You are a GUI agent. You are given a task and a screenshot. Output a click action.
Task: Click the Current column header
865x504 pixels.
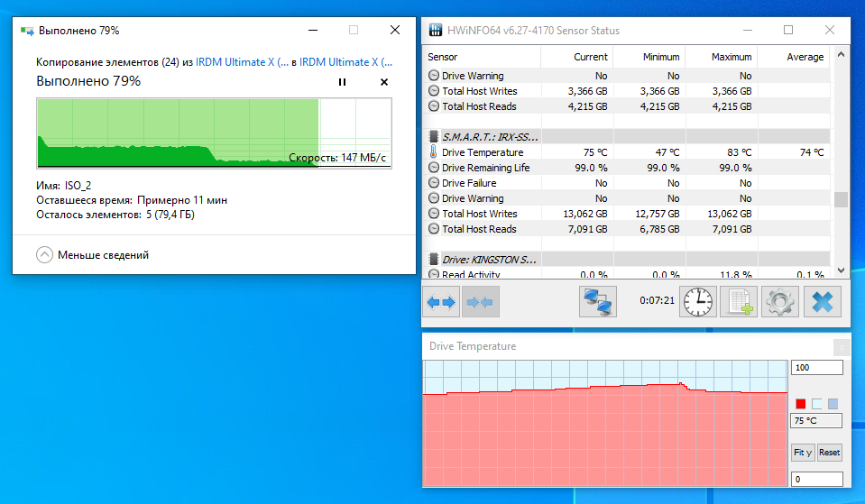[577, 57]
